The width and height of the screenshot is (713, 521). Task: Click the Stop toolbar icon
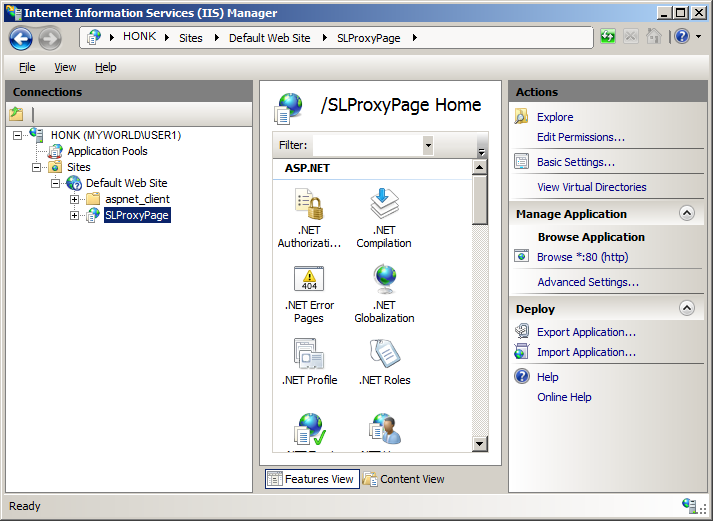[631, 36]
